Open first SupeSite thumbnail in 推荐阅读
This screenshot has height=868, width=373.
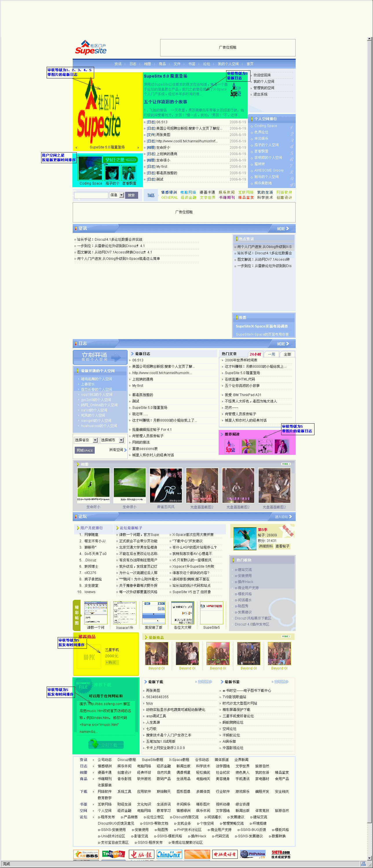[x=232, y=446]
